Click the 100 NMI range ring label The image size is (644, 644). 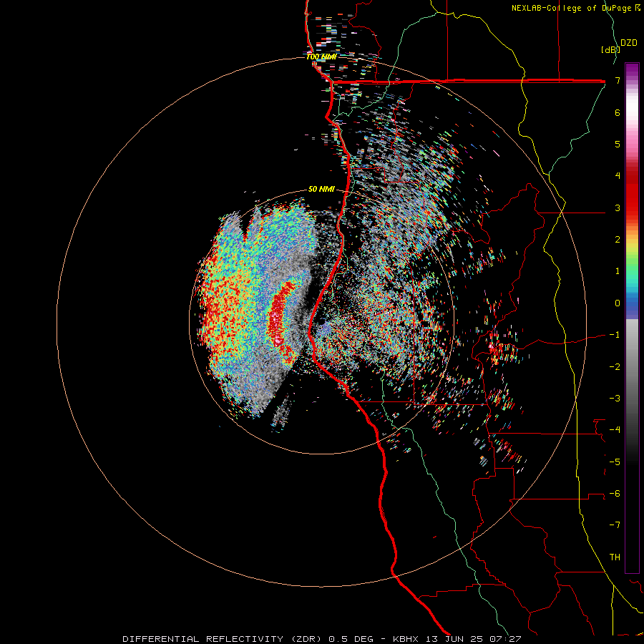[321, 57]
